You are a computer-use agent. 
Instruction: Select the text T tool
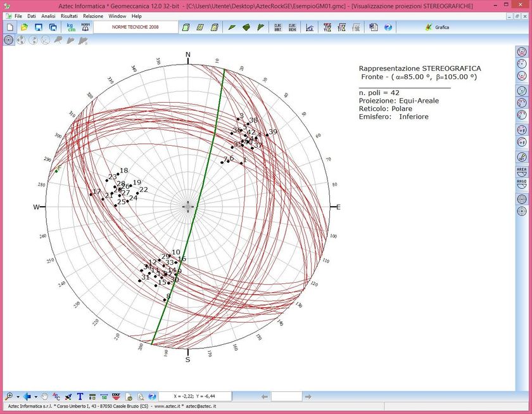pyautogui.click(x=80, y=396)
